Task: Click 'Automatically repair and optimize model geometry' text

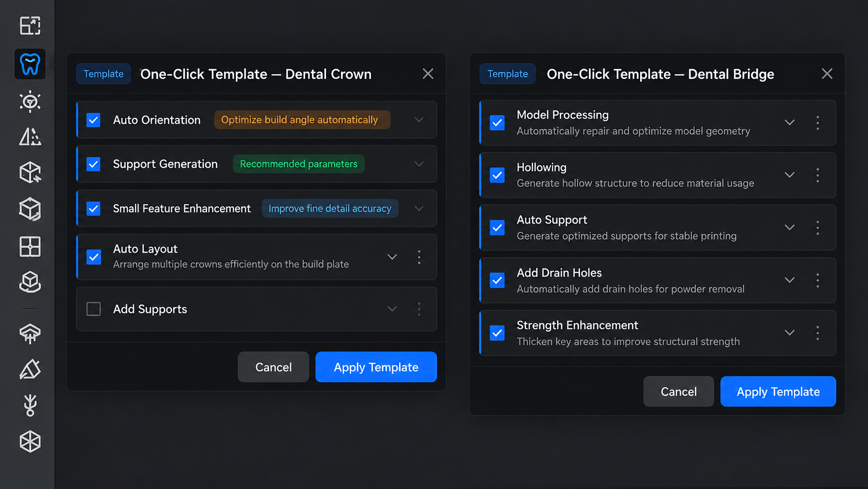Action: [x=633, y=131]
